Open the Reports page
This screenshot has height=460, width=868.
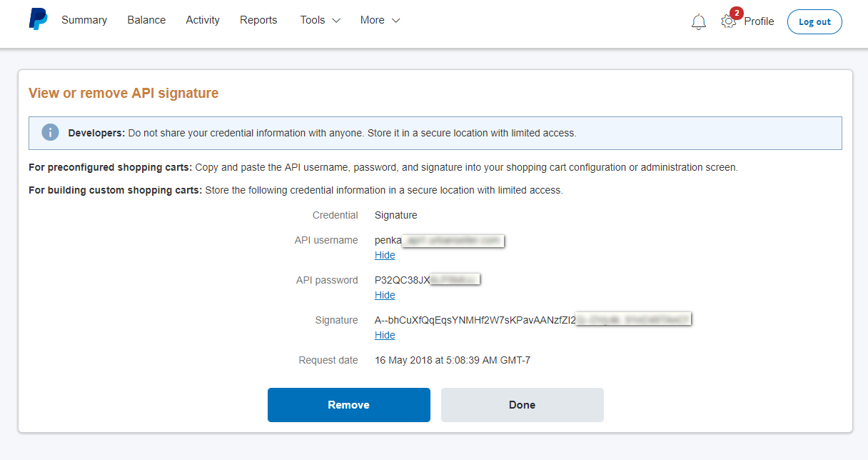[x=258, y=20]
